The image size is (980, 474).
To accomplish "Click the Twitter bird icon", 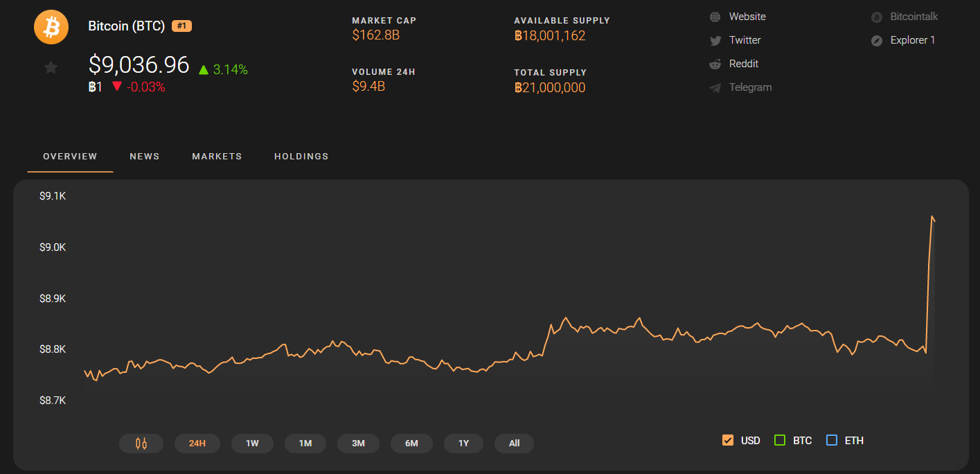I will (715, 40).
